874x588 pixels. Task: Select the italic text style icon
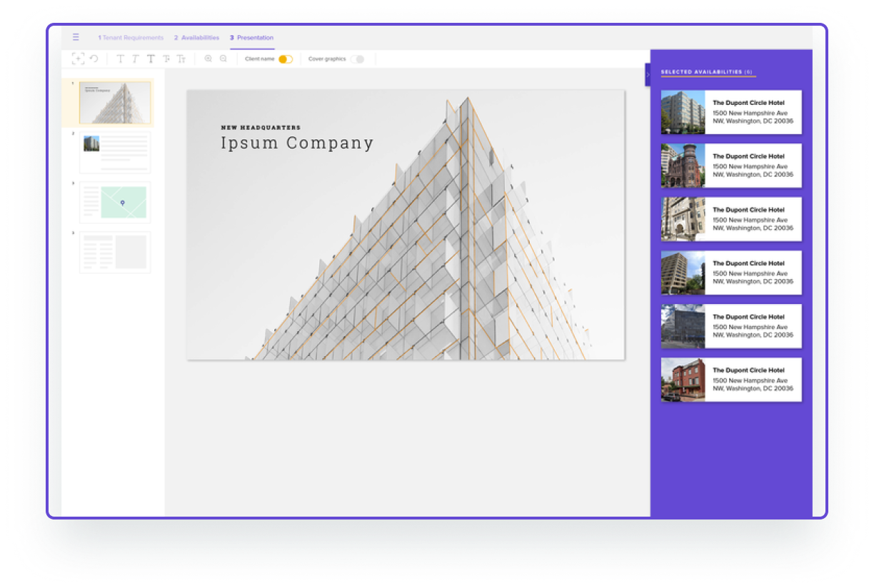[135, 59]
